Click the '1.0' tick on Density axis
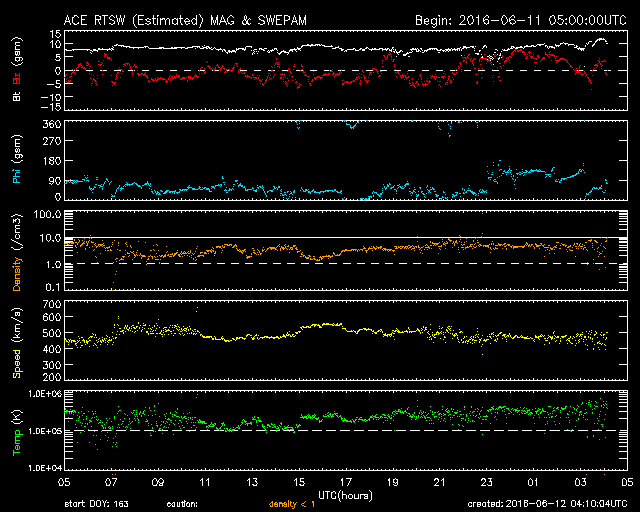This screenshot has width=640, height=512. point(53,265)
